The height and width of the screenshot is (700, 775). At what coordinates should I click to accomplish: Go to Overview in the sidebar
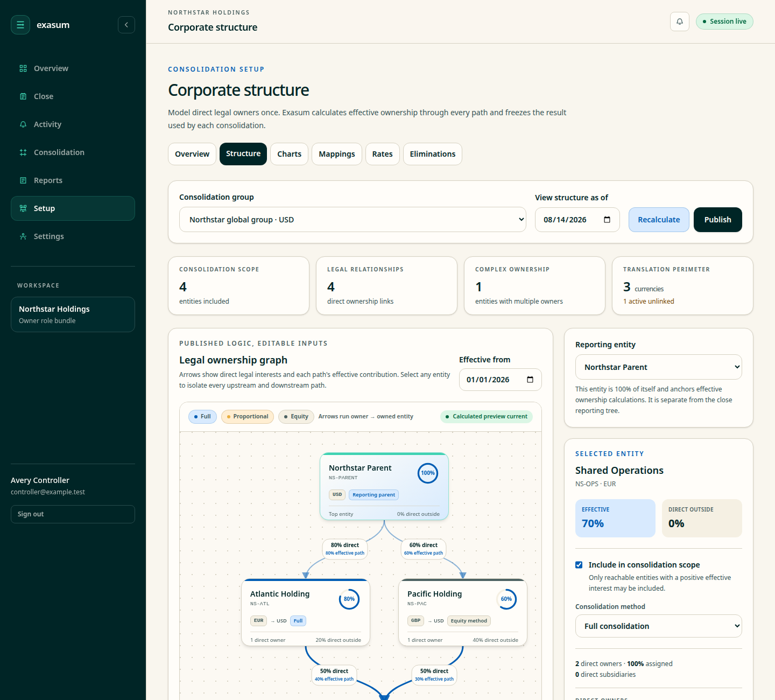tap(73, 68)
